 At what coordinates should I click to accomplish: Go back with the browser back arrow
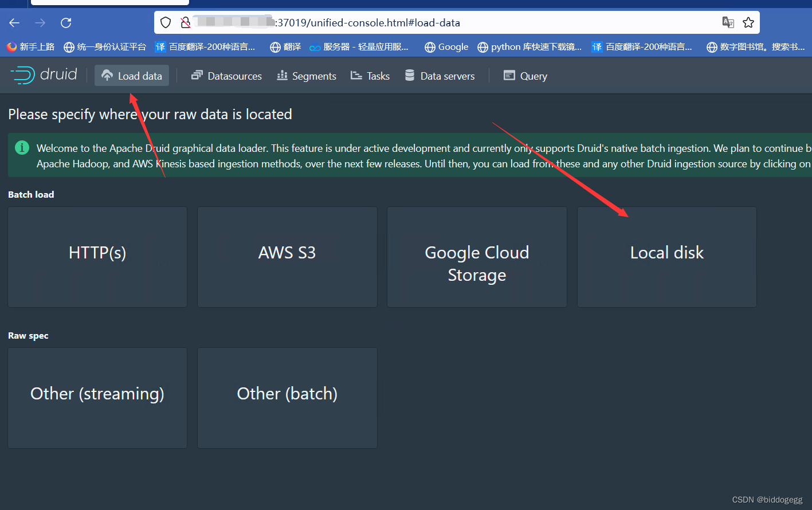pos(14,23)
